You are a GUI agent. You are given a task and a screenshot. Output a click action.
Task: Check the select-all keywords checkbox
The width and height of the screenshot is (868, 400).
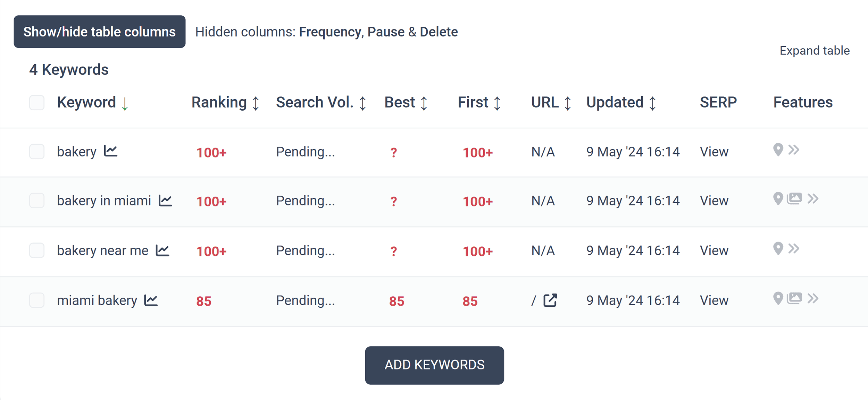tap(37, 103)
